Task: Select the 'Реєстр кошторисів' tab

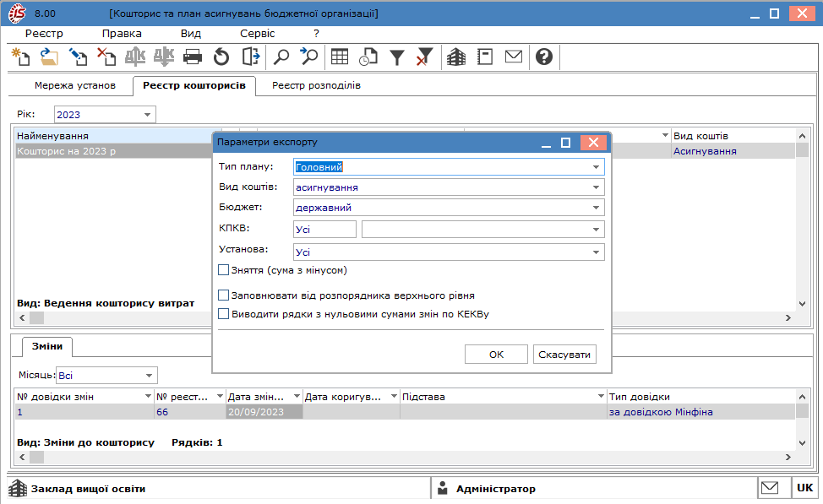Action: (194, 85)
